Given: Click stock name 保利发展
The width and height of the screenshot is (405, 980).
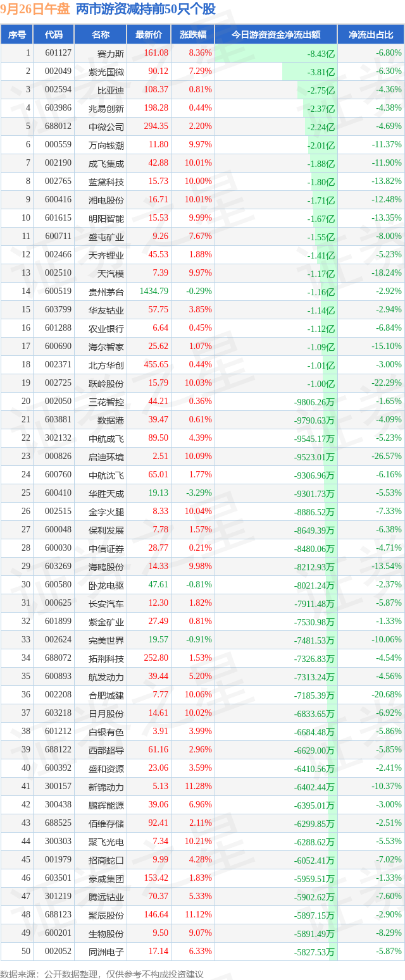Looking at the screenshot, I should click(106, 530).
